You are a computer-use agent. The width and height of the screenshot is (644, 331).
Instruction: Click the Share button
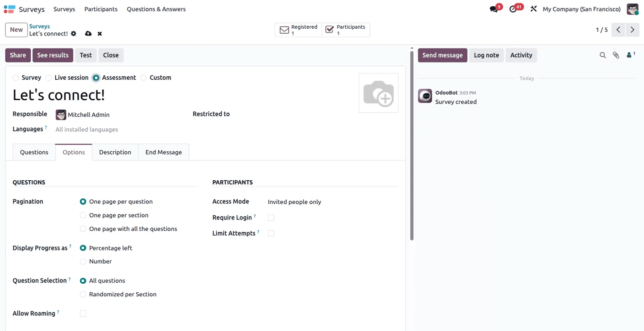pos(18,55)
